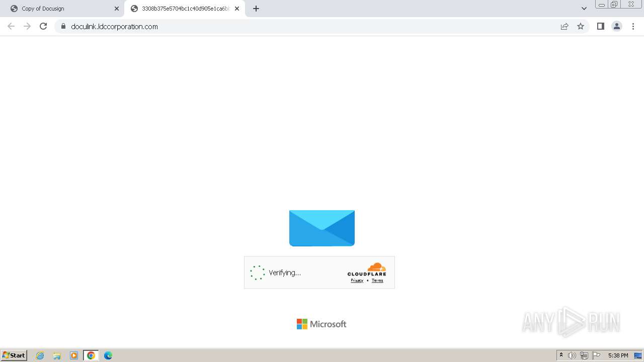Minimize the Chrome window
Image resolution: width=644 pixels, height=362 pixels.
coord(601,5)
